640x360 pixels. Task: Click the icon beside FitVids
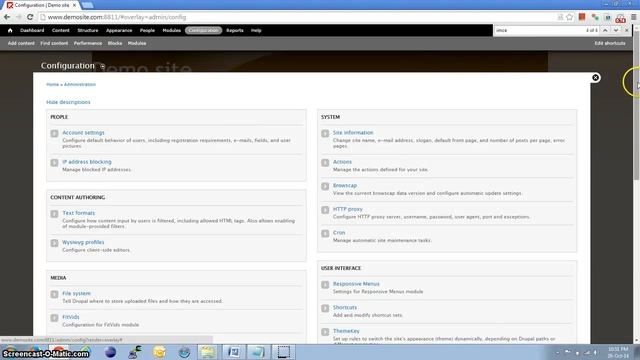click(x=54, y=318)
